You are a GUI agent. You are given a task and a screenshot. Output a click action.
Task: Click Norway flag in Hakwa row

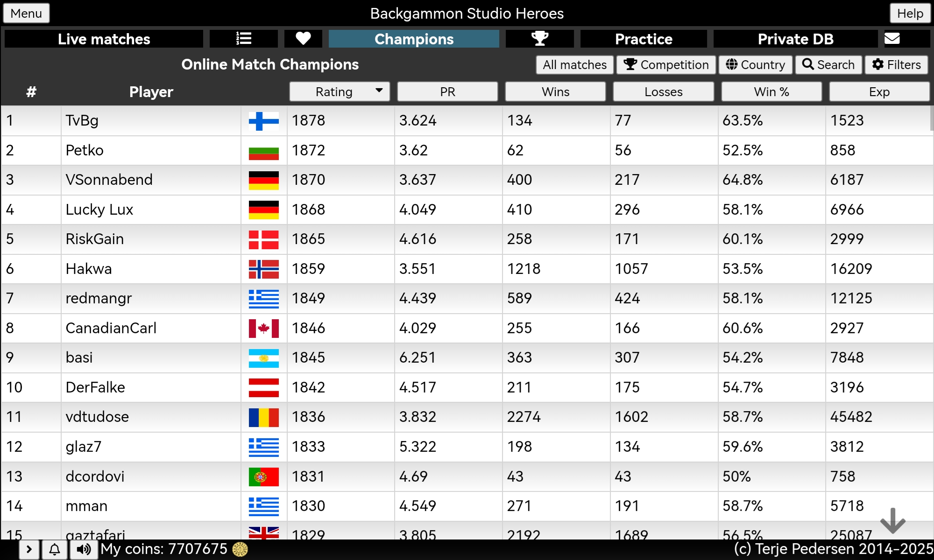(x=264, y=269)
